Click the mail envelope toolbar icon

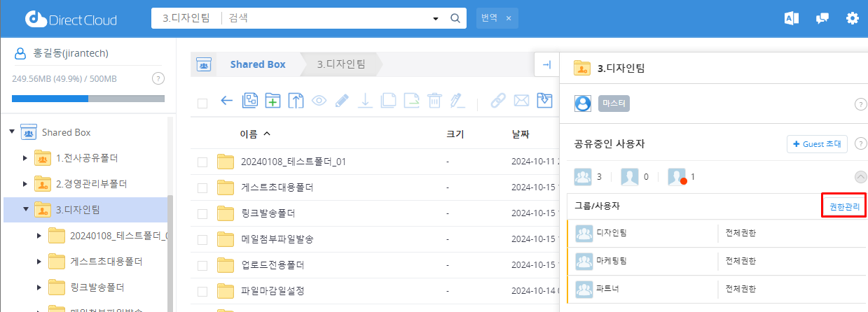pos(521,101)
